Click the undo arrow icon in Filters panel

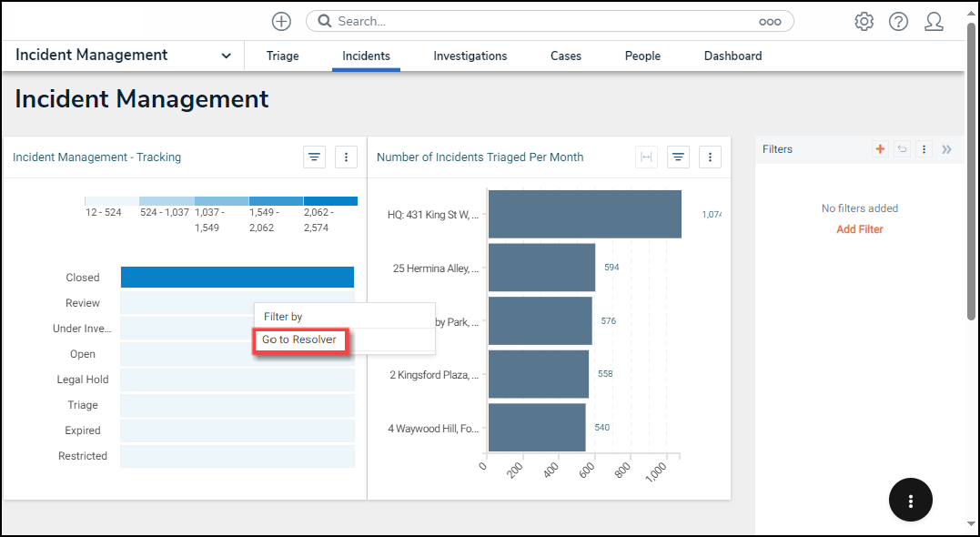(x=902, y=149)
